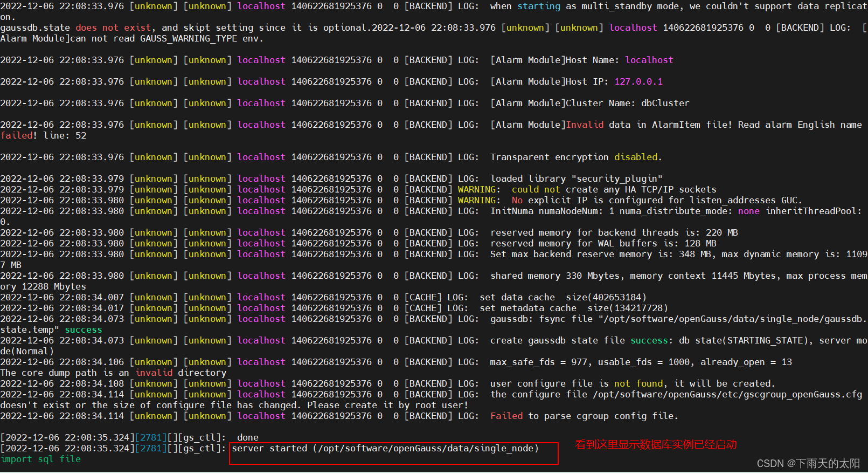
Task: Click the red word "Invalid" before "data in AlarmItem"
Action: tap(585, 125)
